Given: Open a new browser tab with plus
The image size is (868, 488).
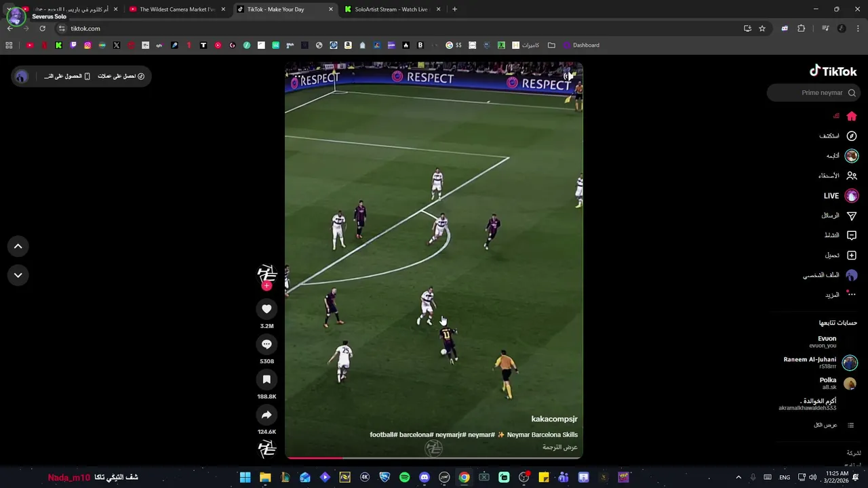Looking at the screenshot, I should point(454,9).
